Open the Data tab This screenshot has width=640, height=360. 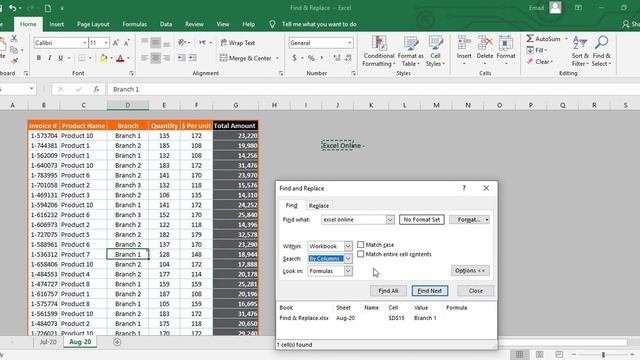[166, 24]
